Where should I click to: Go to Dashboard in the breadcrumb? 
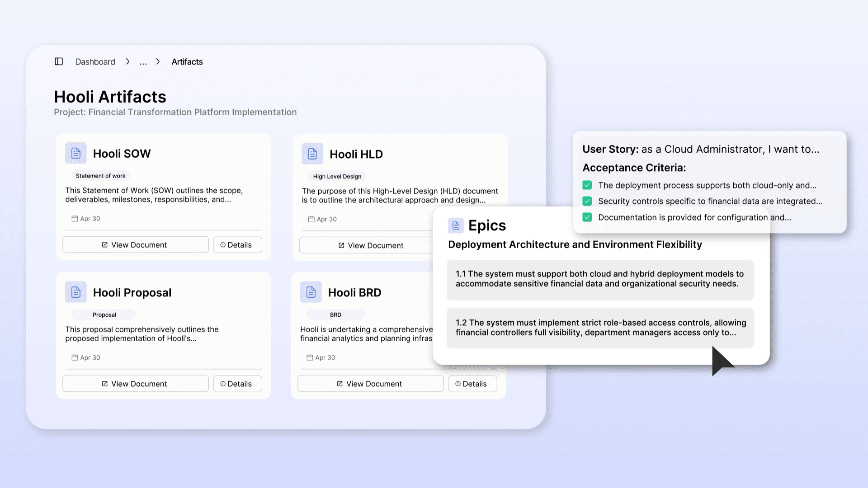click(x=95, y=62)
